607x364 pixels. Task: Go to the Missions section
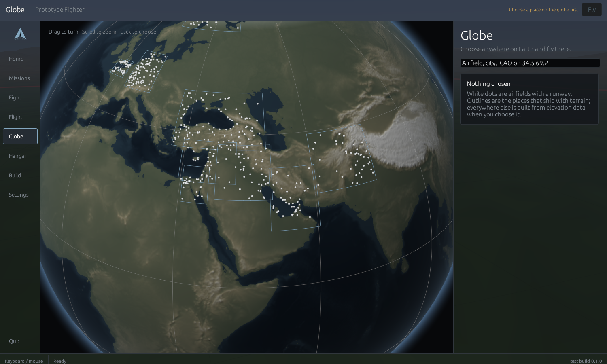click(x=20, y=78)
